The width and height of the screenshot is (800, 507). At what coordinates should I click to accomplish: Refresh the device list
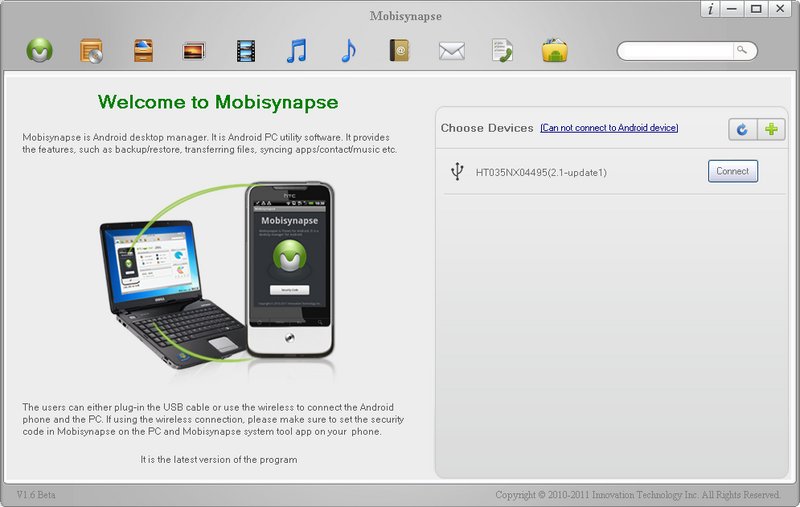point(742,130)
